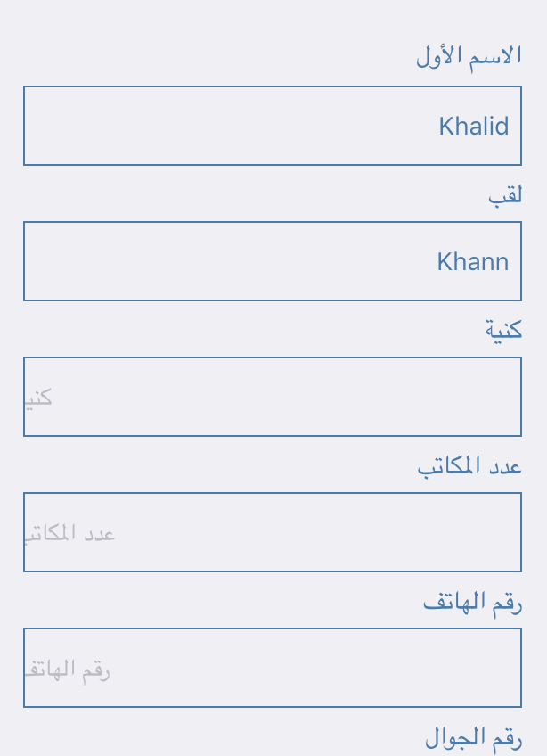The width and height of the screenshot is (547, 756).
Task: Focus the رقم الهاتف input field
Action: [x=273, y=668]
